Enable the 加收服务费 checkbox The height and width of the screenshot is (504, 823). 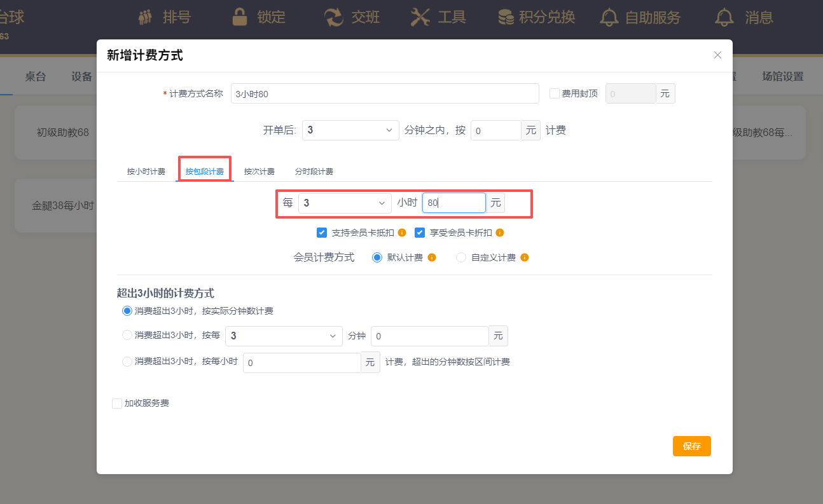[117, 404]
